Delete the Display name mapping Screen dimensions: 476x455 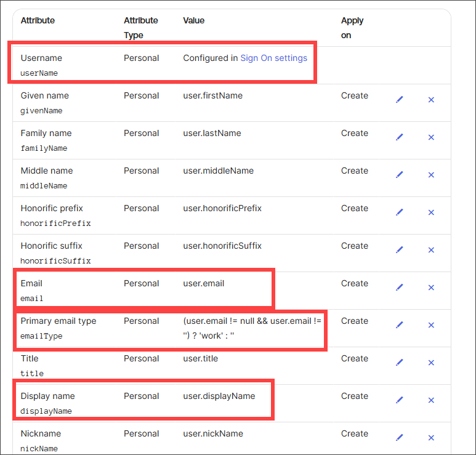(x=431, y=400)
